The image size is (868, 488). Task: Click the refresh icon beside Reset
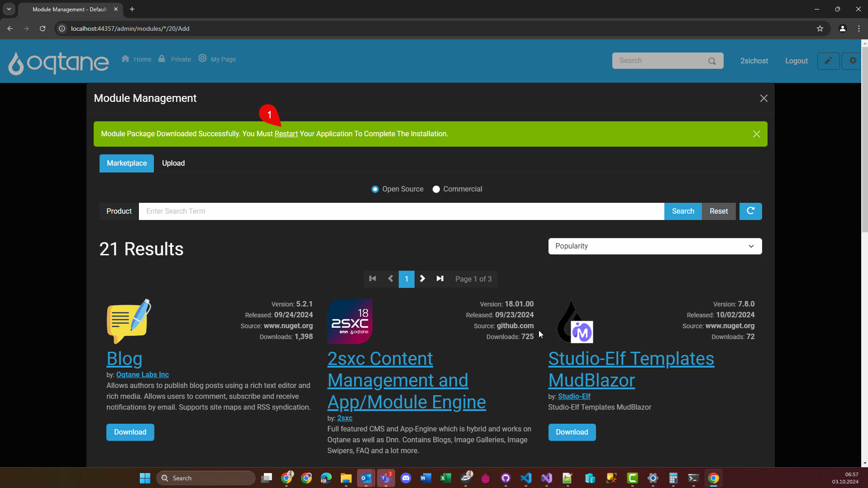pos(750,211)
